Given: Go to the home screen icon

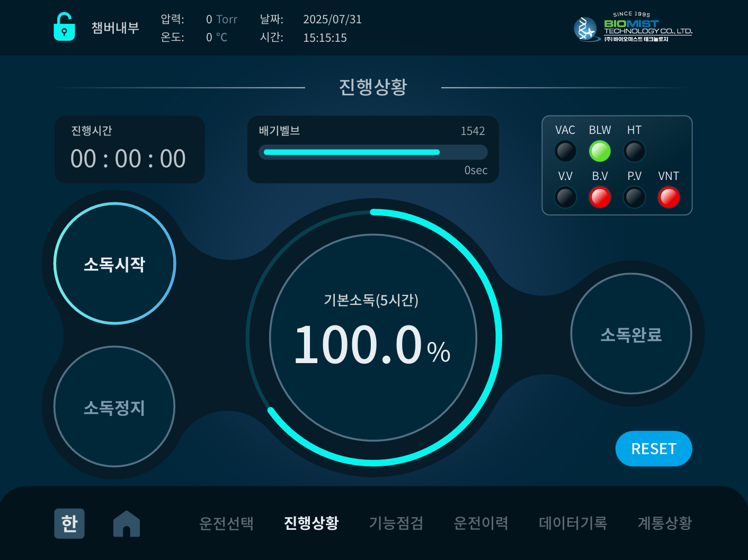Looking at the screenshot, I should [x=127, y=523].
